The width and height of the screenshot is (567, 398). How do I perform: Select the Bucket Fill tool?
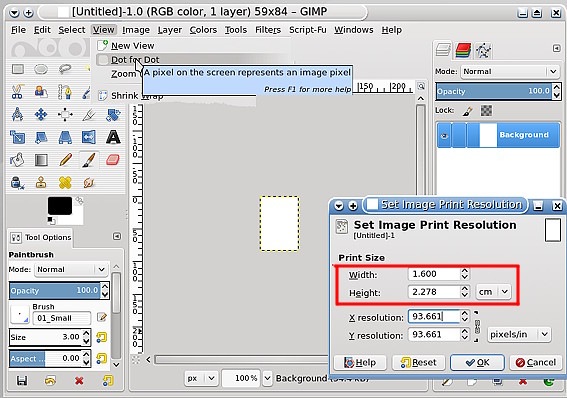pyautogui.click(x=17, y=160)
